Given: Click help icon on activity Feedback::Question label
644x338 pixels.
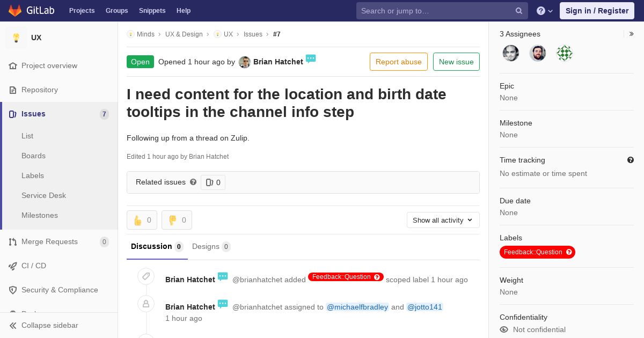Looking at the screenshot, I should pos(377,277).
